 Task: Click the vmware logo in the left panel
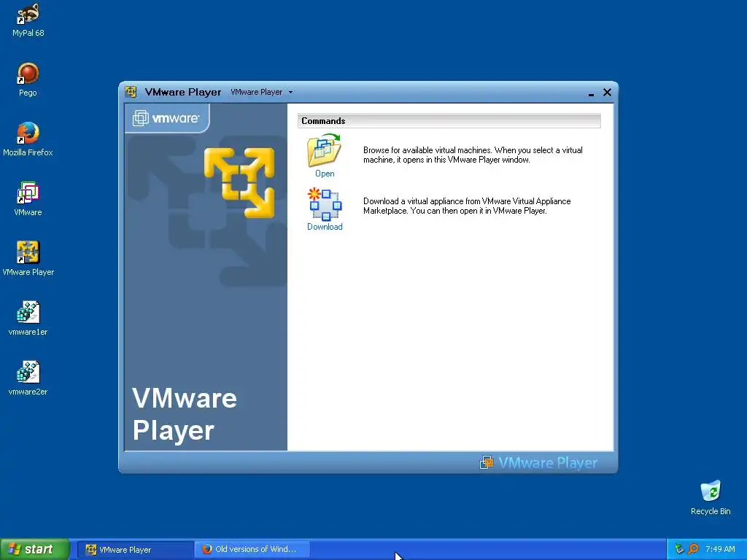(166, 117)
